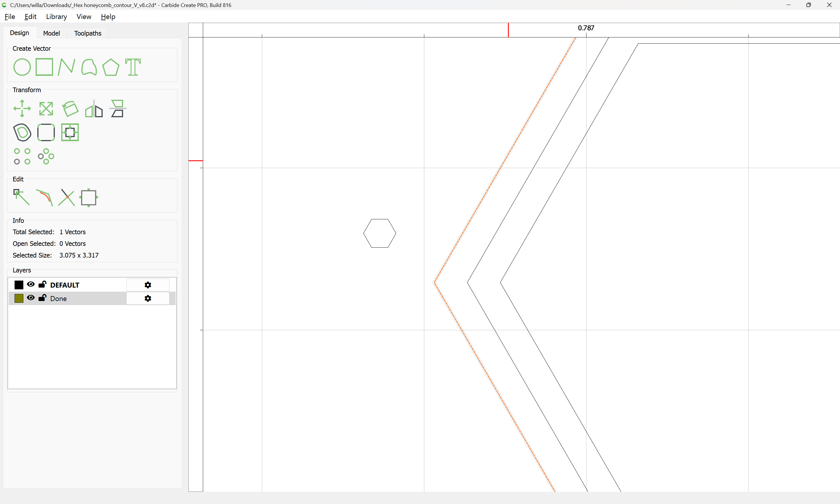
Task: Switch to the Model tab
Action: 52,33
